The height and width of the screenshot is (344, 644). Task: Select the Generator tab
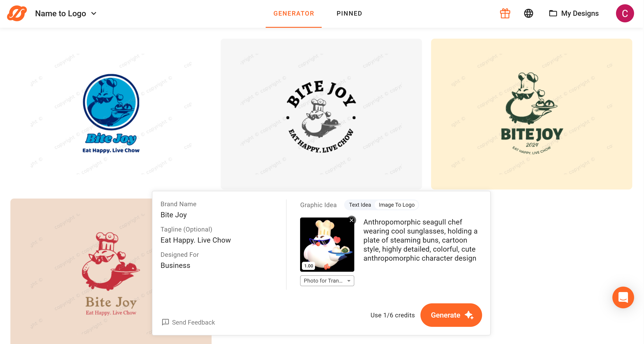point(294,14)
